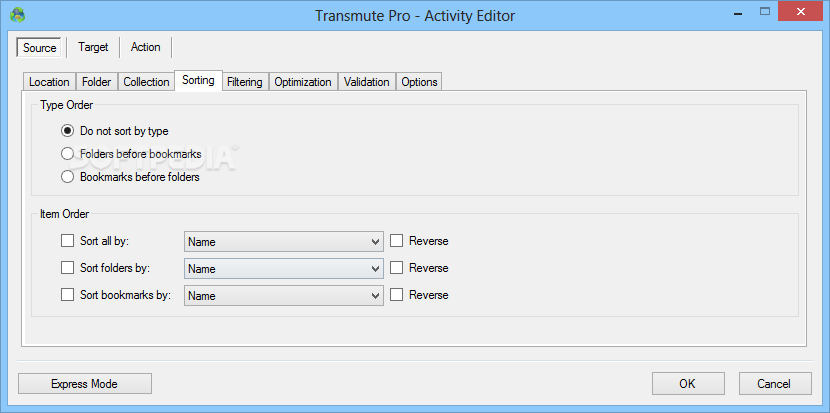Open the Folder tab
Viewport: 830px width, 413px height.
coord(97,82)
